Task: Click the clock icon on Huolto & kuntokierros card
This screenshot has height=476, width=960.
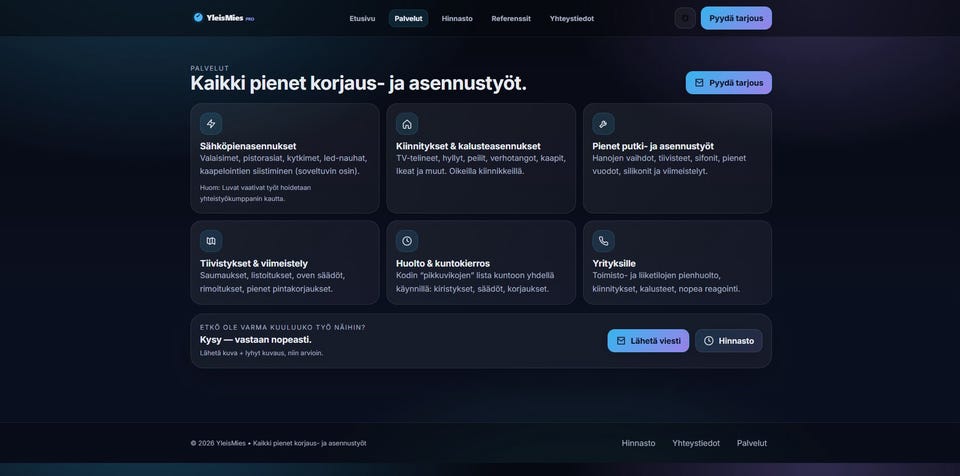Action: pos(407,241)
